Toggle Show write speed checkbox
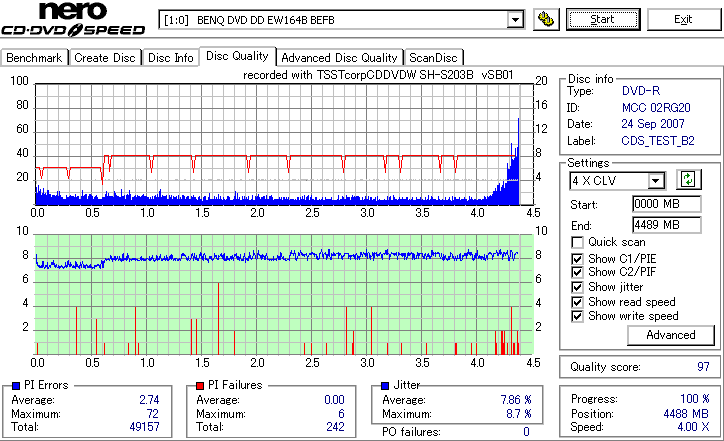Image resolution: width=724 pixels, height=441 pixels. [577, 316]
